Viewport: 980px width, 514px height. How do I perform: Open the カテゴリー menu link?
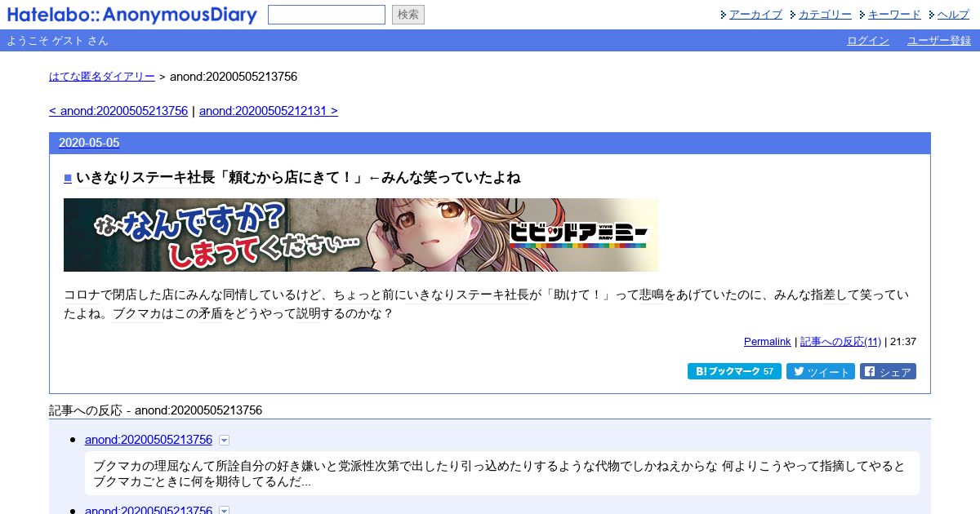825,15
